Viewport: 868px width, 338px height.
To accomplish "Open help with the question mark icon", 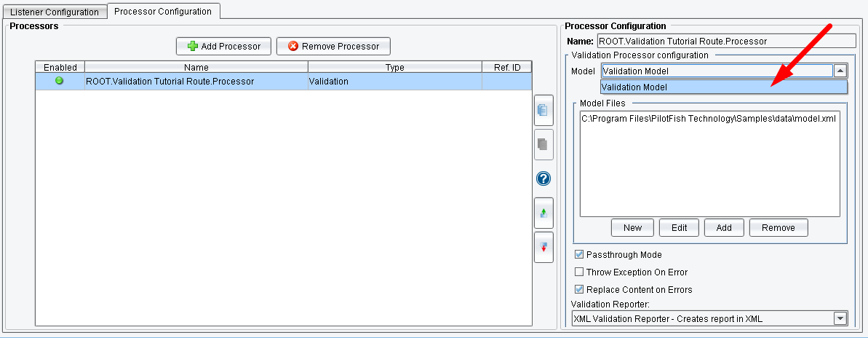I will pyautogui.click(x=544, y=178).
